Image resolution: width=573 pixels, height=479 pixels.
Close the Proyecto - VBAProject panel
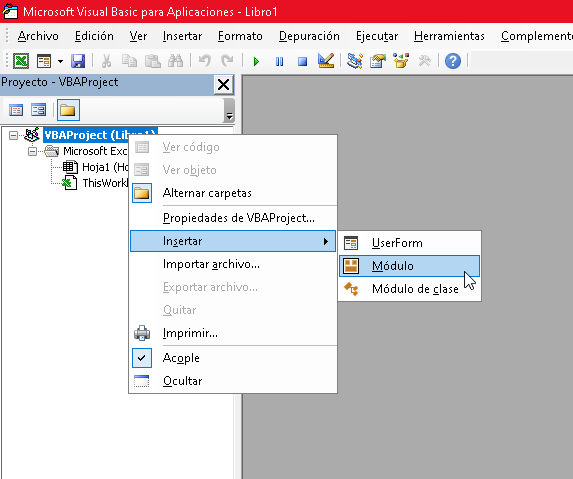pyautogui.click(x=223, y=85)
